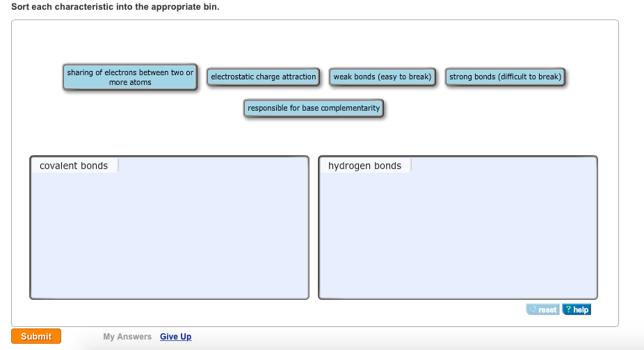
Task: Select the 'sharing of electrons' tile
Action: tap(130, 77)
